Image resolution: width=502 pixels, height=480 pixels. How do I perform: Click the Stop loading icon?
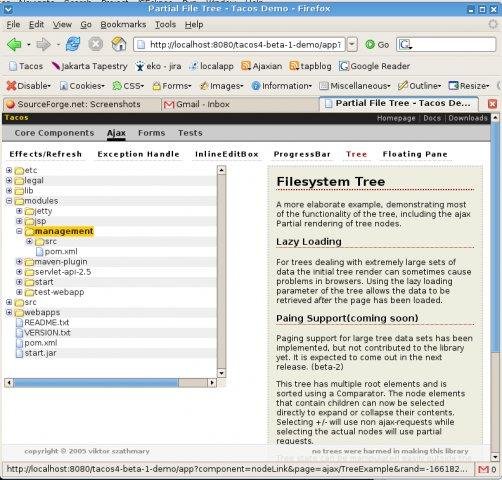point(96,44)
